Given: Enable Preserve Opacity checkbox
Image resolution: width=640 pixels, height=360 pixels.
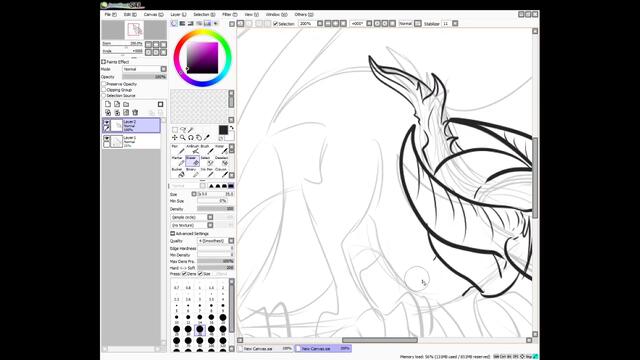Looking at the screenshot, I should 104,84.
